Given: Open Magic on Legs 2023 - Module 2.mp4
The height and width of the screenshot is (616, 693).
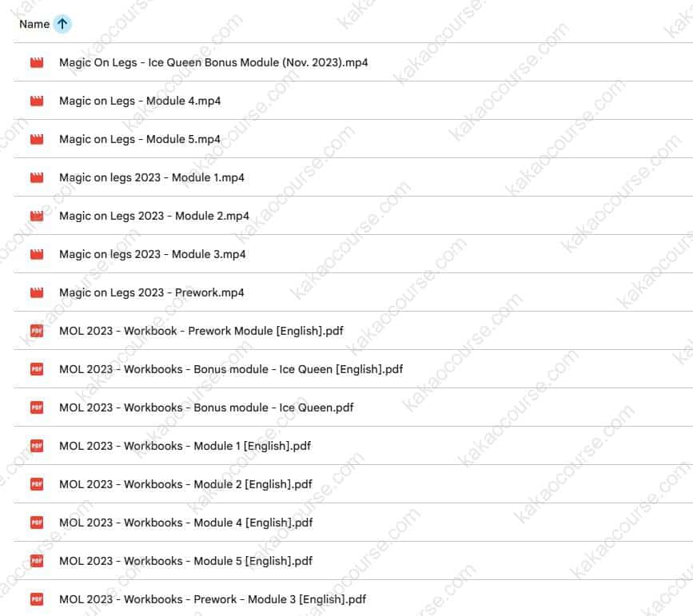Looking at the screenshot, I should [154, 216].
